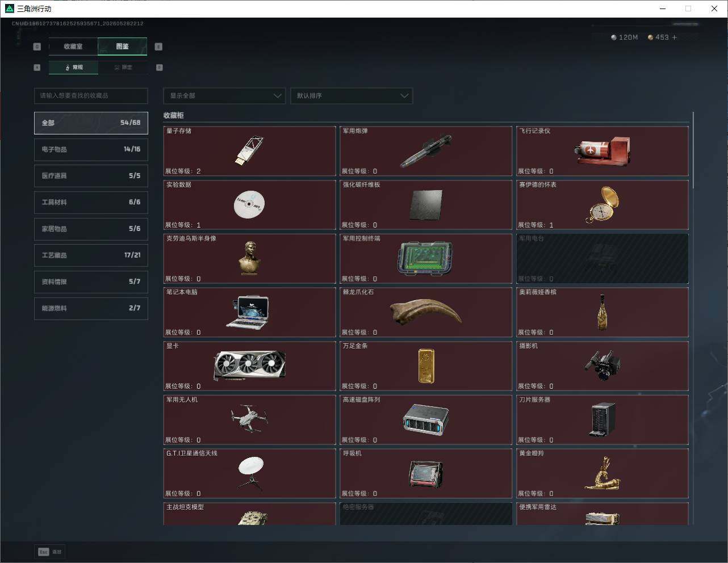This screenshot has height=563, width=728.
Task: Click the 三角洲行动 title bar app icon
Action: tap(9, 9)
